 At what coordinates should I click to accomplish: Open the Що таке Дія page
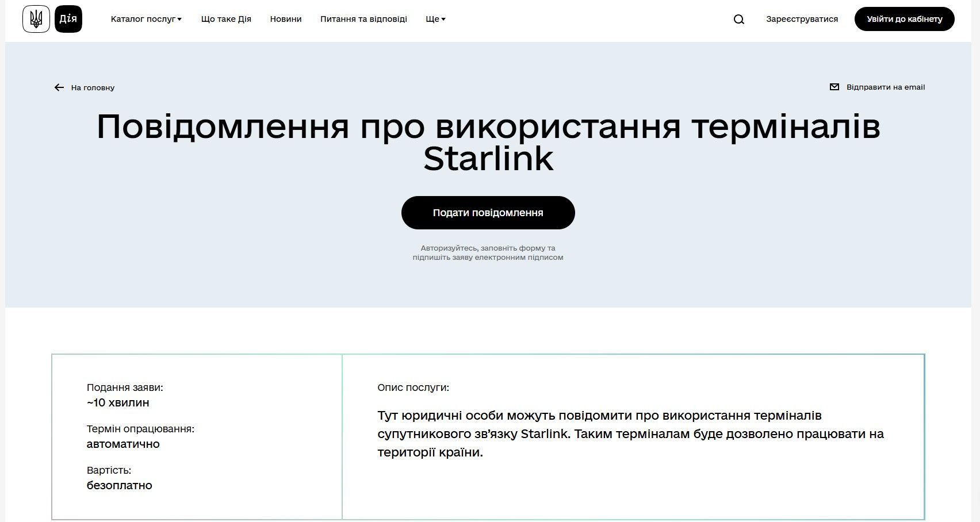[x=227, y=18]
